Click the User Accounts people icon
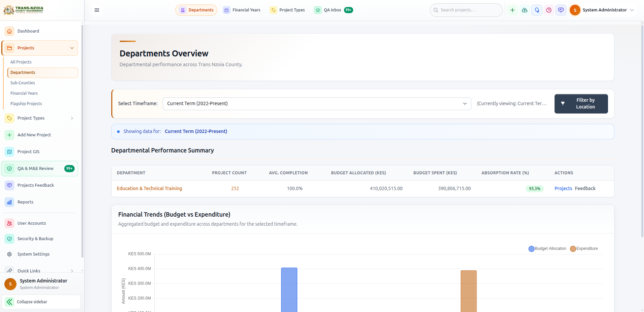 (9, 223)
